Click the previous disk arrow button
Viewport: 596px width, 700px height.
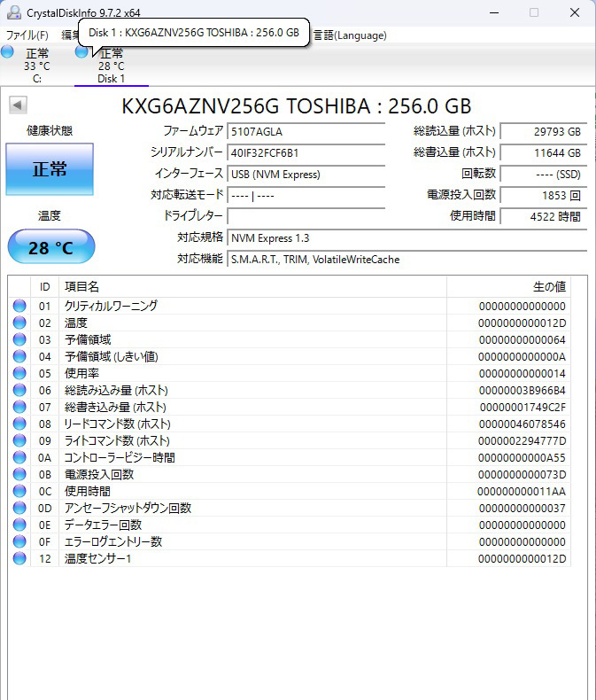point(17,105)
